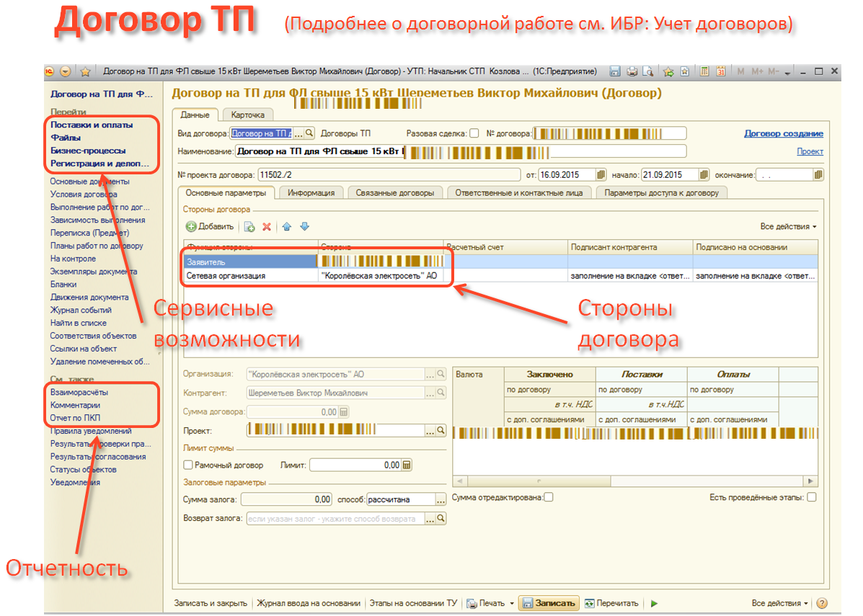Viewport: 863px width, 616px height.
Task: Click the № проекта договора input field
Action: tap(388, 175)
